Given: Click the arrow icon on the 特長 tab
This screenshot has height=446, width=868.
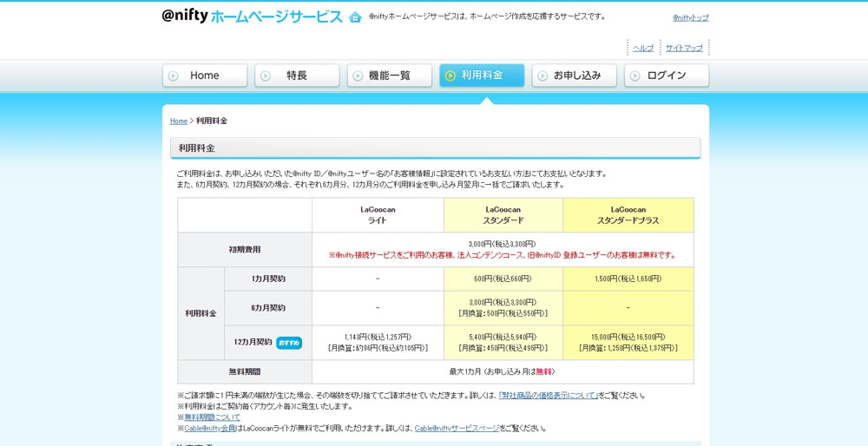Looking at the screenshot, I should click(x=266, y=75).
